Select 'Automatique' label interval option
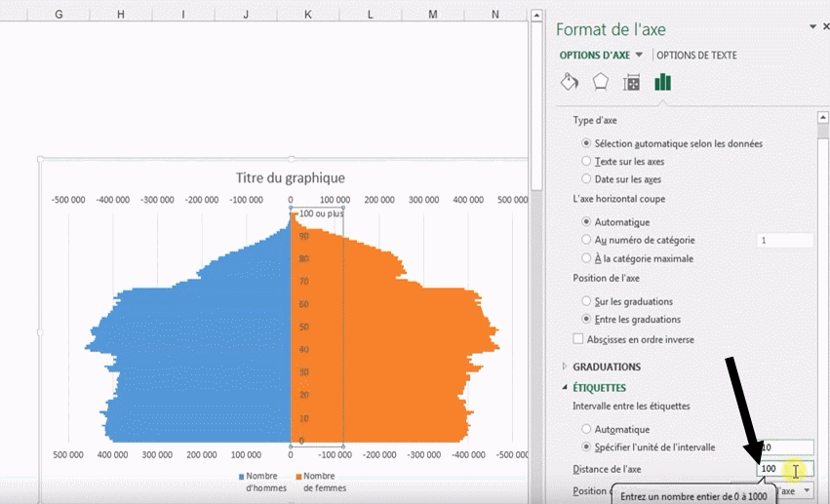Viewport: 830px width, 504px height. coord(586,429)
